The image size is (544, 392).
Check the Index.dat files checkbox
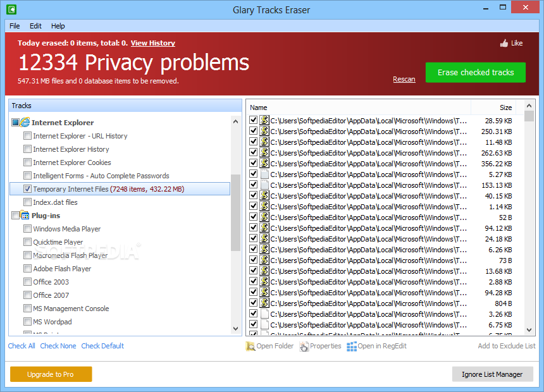27,202
